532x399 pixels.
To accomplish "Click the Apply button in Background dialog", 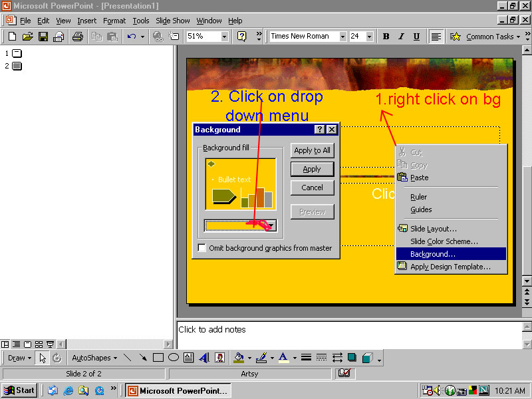I will tap(312, 169).
